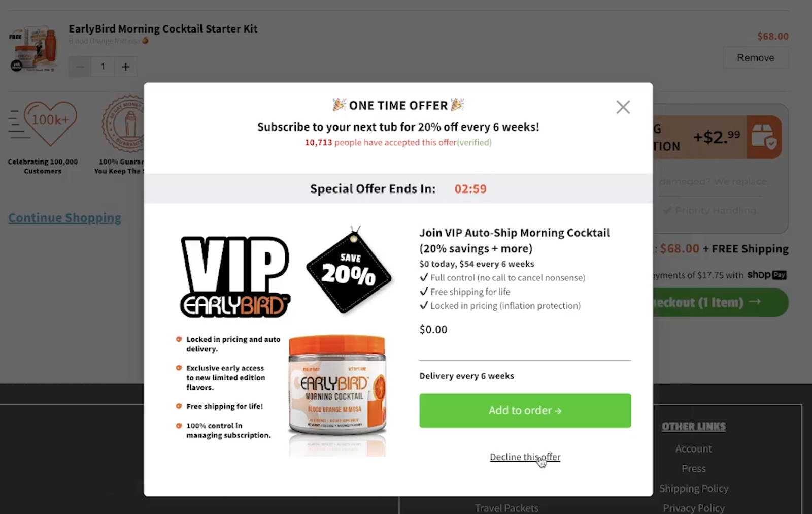
Task: Click the Save 20% tag badge
Action: click(349, 270)
